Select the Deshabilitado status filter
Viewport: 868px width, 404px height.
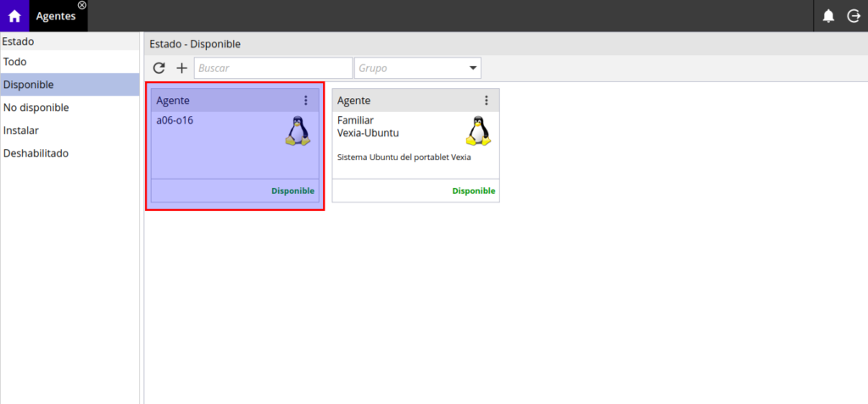tap(70, 153)
